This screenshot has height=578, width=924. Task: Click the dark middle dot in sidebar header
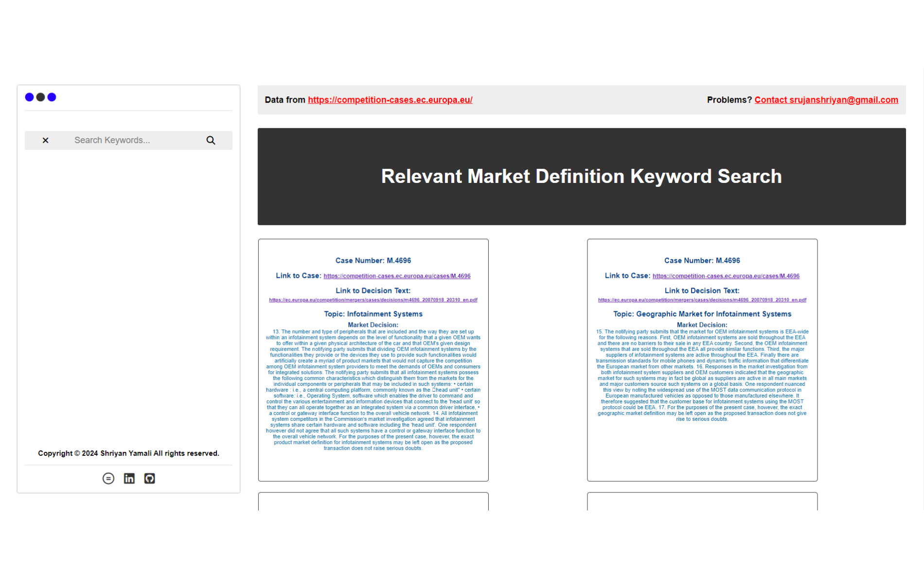pyautogui.click(x=40, y=97)
